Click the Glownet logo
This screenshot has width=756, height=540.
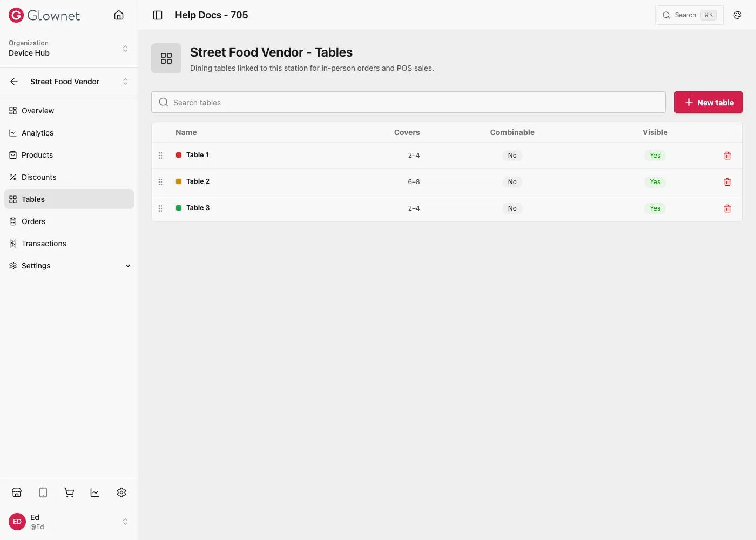coord(44,15)
